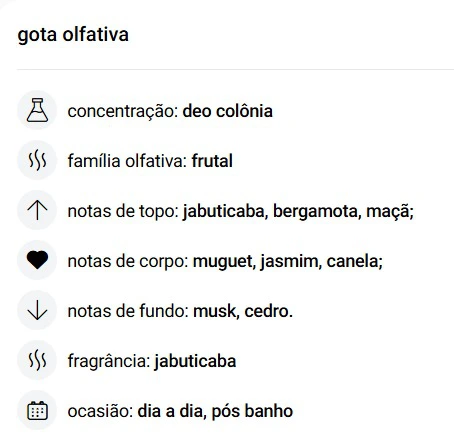
Task: Click the steam icon beside fragrância
Action: click(37, 360)
